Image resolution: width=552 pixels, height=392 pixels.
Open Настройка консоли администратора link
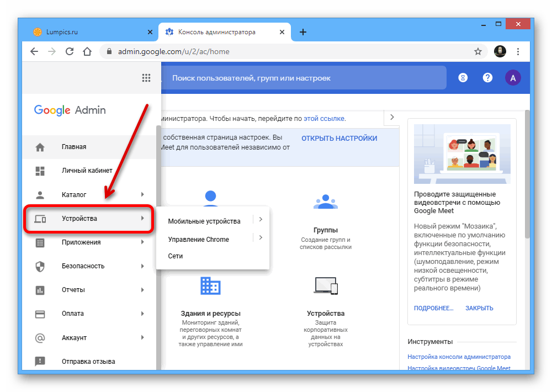point(459,357)
